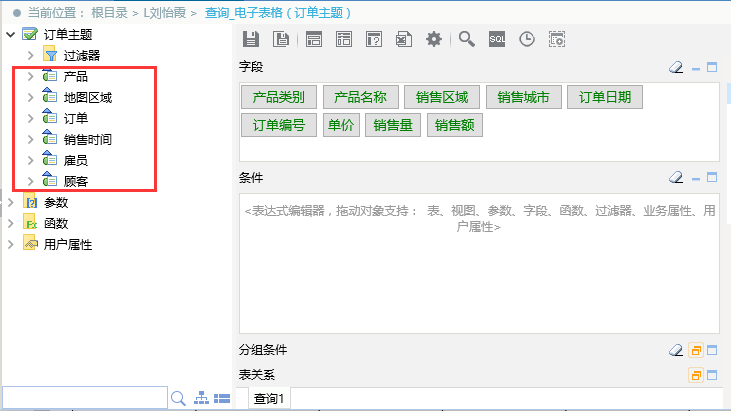Select the 过滤器 tree item
731x411 pixels.
point(82,55)
